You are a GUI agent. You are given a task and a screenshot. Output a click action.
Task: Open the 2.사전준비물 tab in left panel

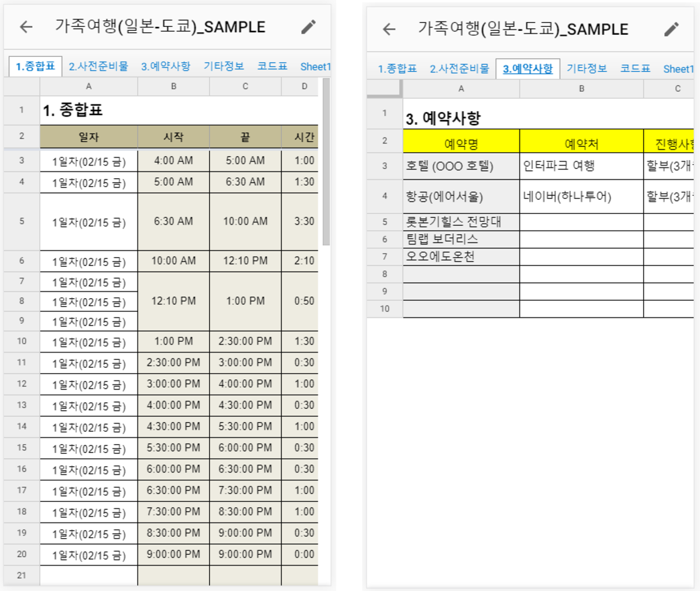101,66
